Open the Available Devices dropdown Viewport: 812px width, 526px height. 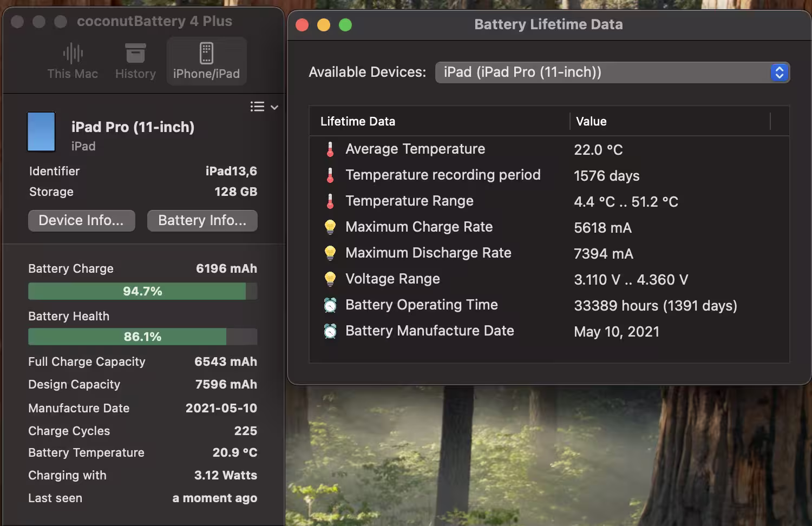click(x=612, y=73)
